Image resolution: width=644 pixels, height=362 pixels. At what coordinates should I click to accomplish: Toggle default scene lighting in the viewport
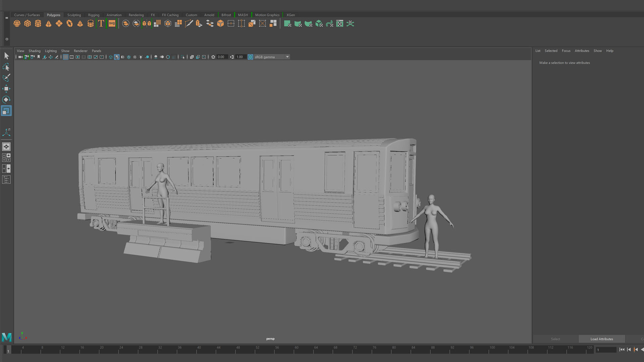pos(141,57)
